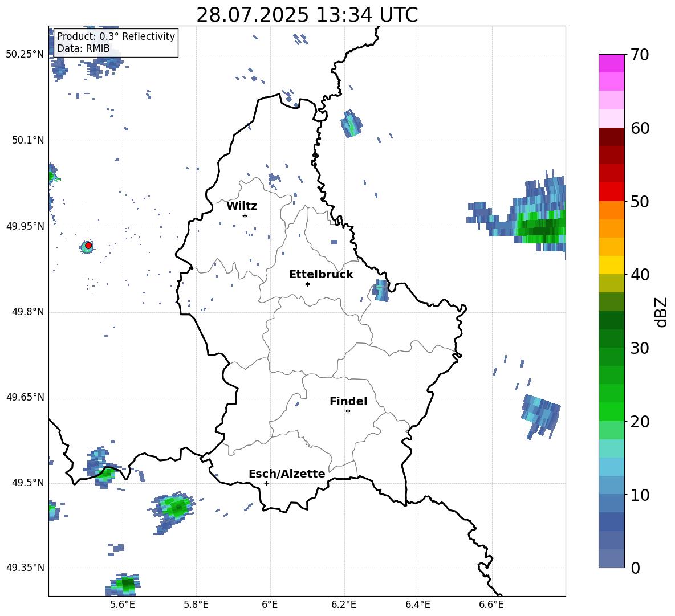Click the large green echo at east edge

tap(540, 227)
